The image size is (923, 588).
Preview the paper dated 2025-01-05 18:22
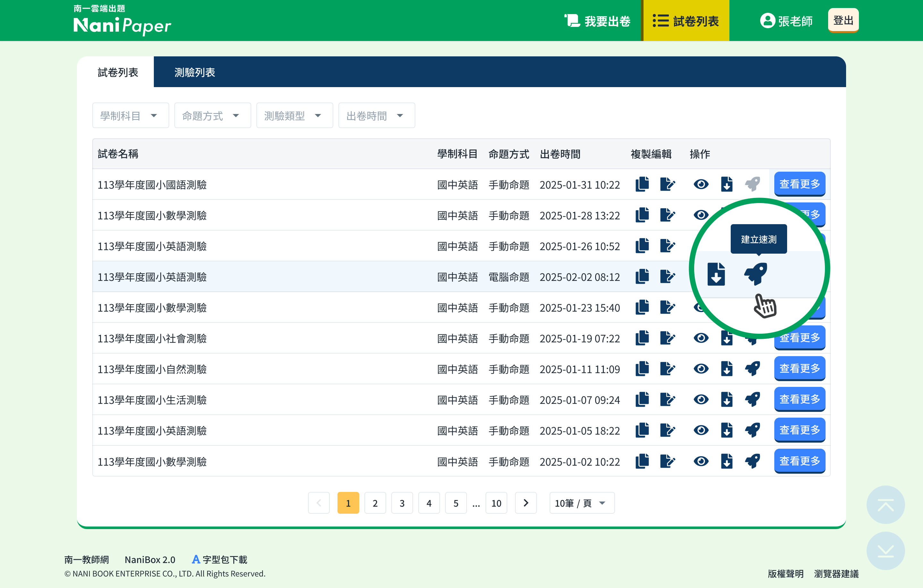(x=701, y=430)
